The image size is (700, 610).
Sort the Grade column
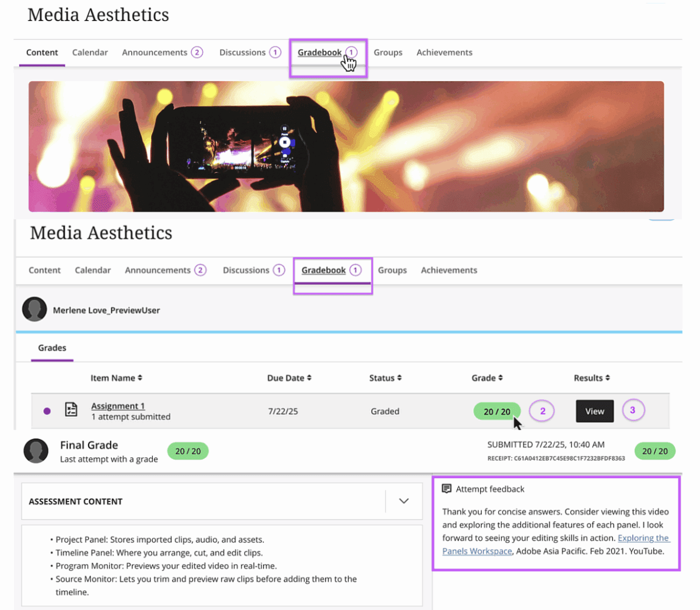pos(501,378)
